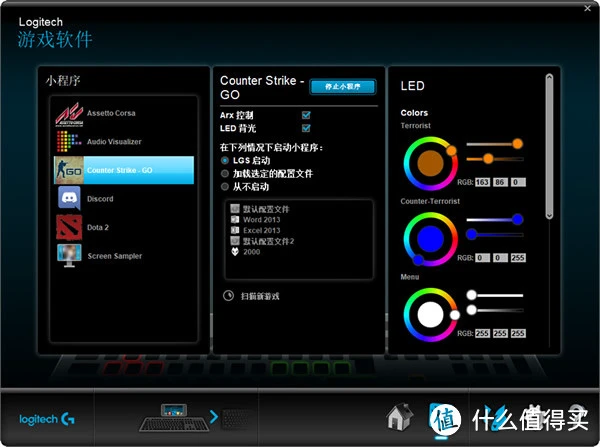Select the 2000 profile name
The width and height of the screenshot is (600, 447).
(251, 252)
